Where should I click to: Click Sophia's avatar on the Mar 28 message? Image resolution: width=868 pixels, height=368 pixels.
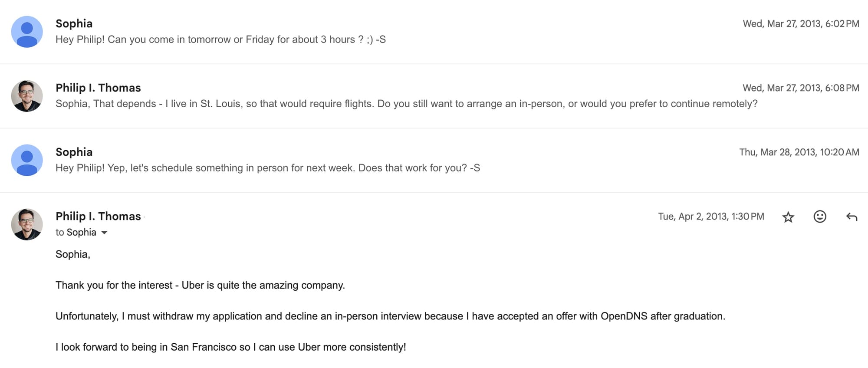point(27,160)
